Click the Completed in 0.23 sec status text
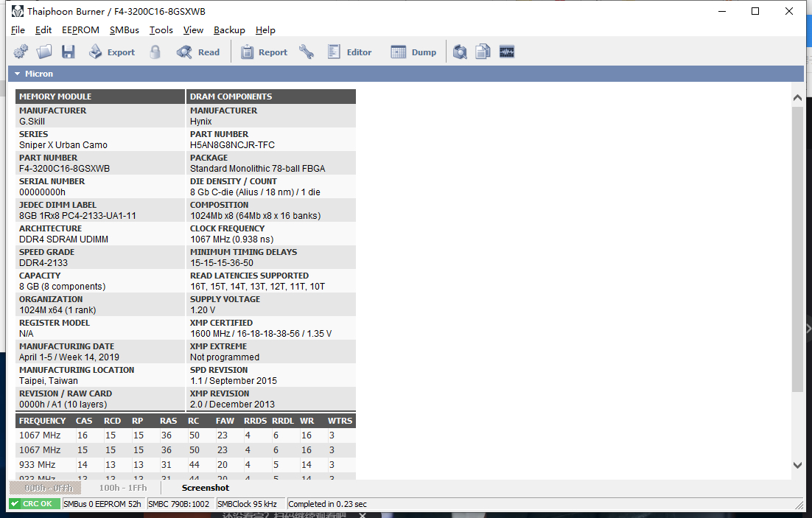Viewport: 812px width, 518px height. (x=328, y=503)
